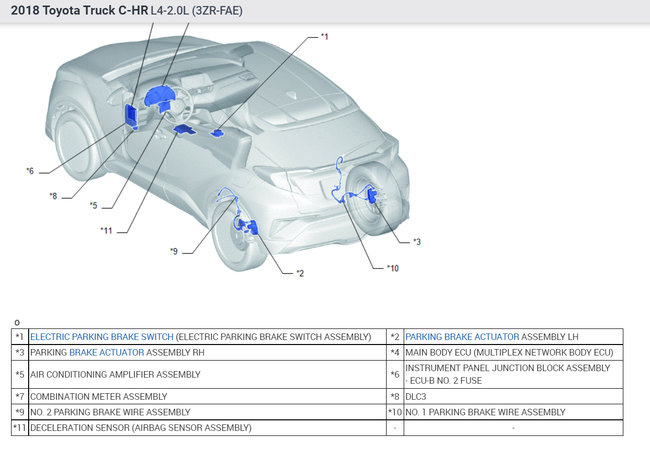Open the ELECTRIC PARKING BRAKE SWITCH link
This screenshot has height=456, width=650.
pyautogui.click(x=102, y=337)
